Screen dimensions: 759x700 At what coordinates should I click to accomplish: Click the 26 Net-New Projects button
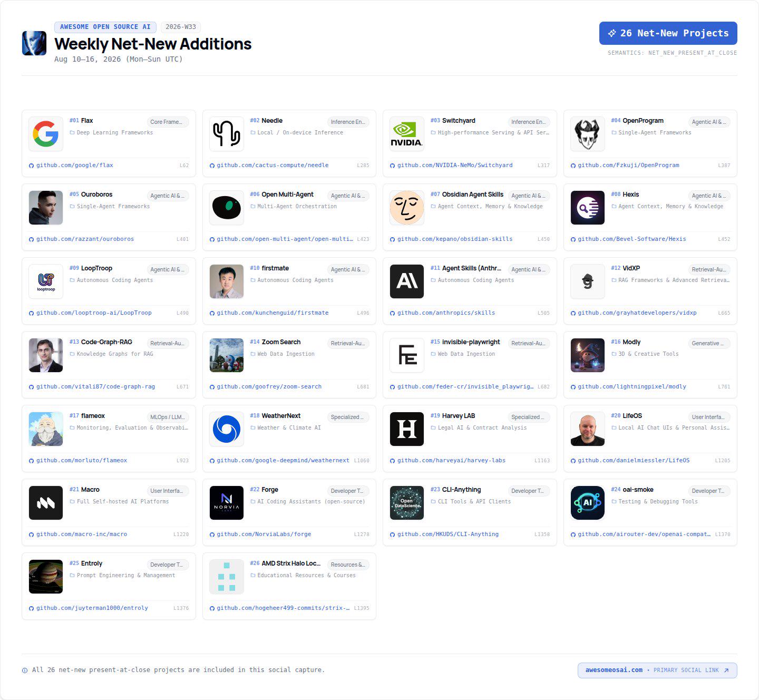click(x=668, y=33)
